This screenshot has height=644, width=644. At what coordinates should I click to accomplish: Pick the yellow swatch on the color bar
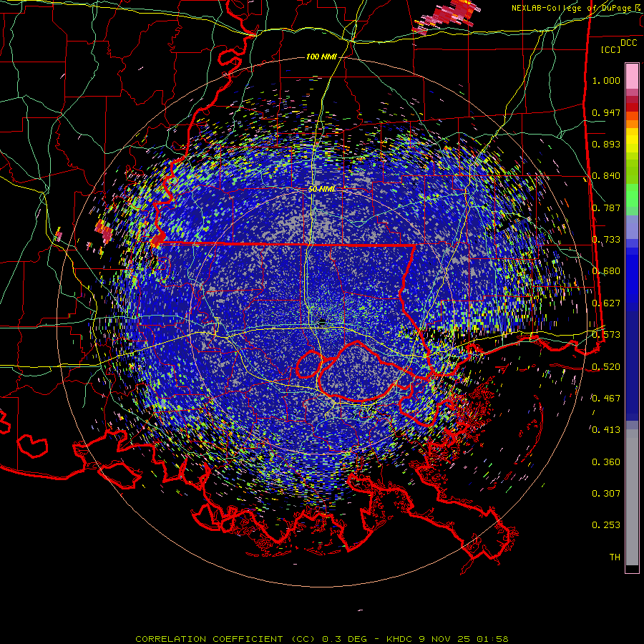pos(632,140)
